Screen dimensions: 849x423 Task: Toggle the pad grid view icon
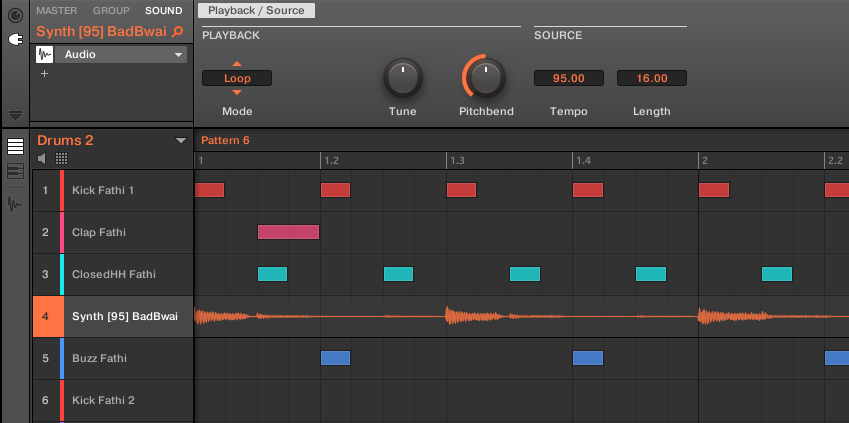point(61,159)
